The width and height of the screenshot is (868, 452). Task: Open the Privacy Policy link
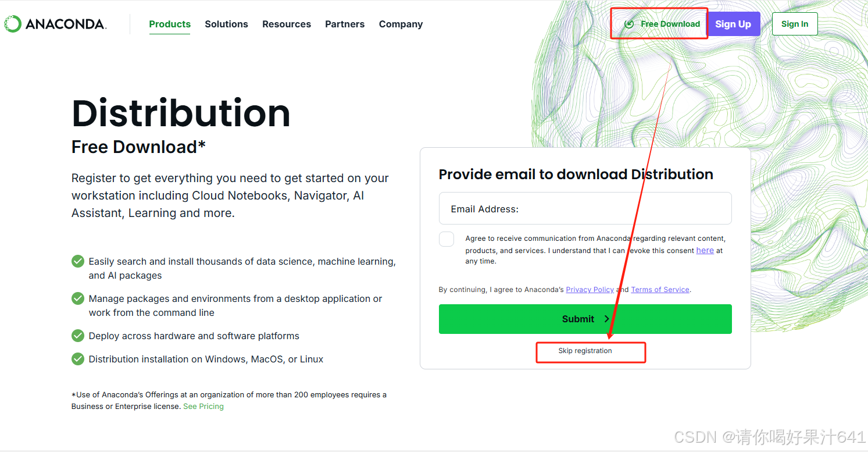[590, 289]
